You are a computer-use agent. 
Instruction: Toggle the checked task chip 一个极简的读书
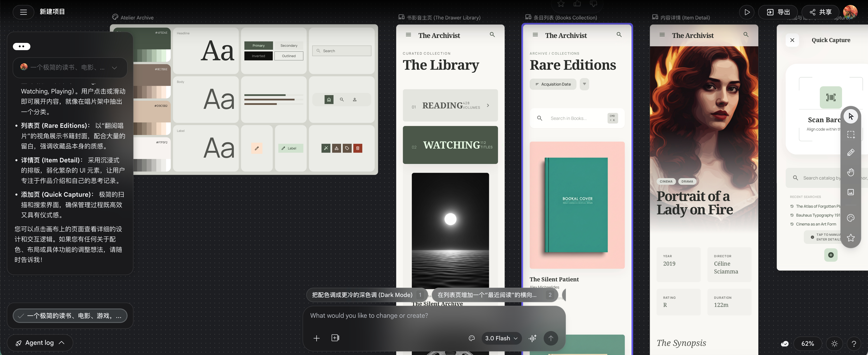(70, 316)
